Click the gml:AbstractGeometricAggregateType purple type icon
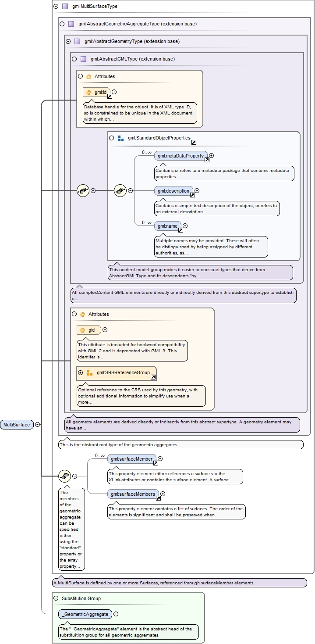315x644 pixels. (71, 24)
